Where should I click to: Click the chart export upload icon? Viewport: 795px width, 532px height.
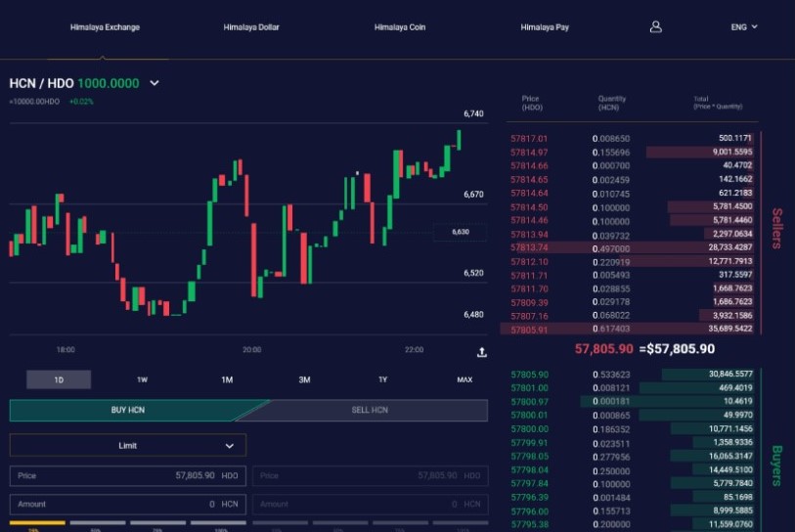tap(482, 352)
